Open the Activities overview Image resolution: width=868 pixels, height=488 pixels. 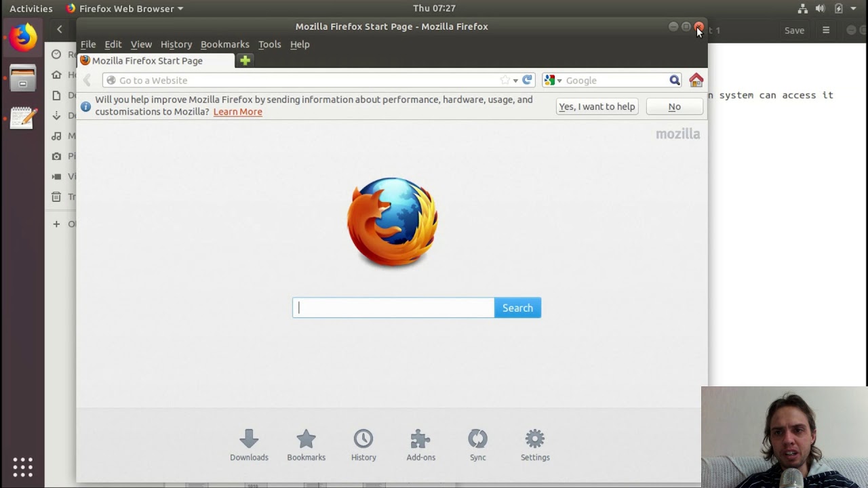(31, 9)
